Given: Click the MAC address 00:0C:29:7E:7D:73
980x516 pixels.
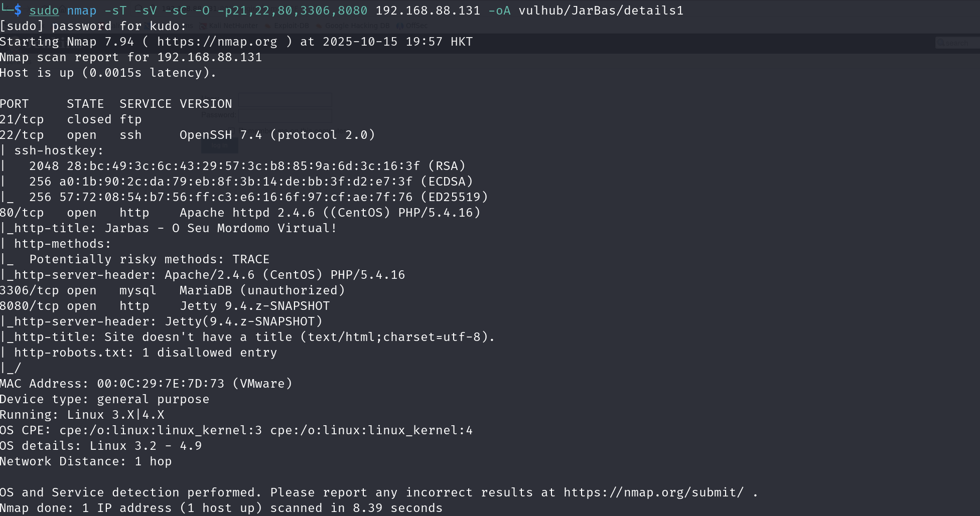Looking at the screenshot, I should [x=161, y=384].
